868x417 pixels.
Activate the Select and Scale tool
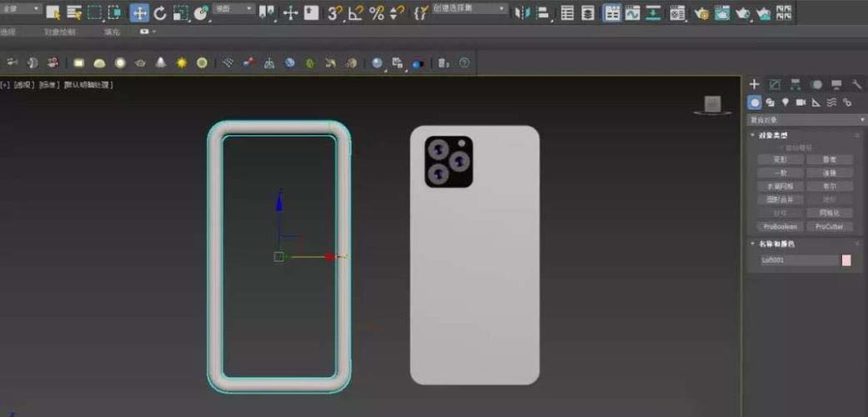tap(180, 13)
